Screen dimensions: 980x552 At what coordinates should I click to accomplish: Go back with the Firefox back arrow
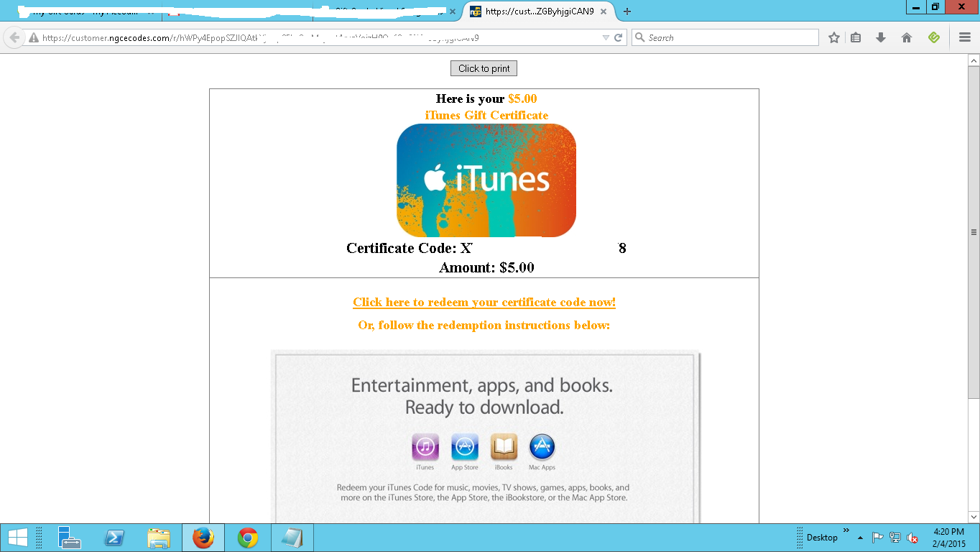[x=14, y=37]
